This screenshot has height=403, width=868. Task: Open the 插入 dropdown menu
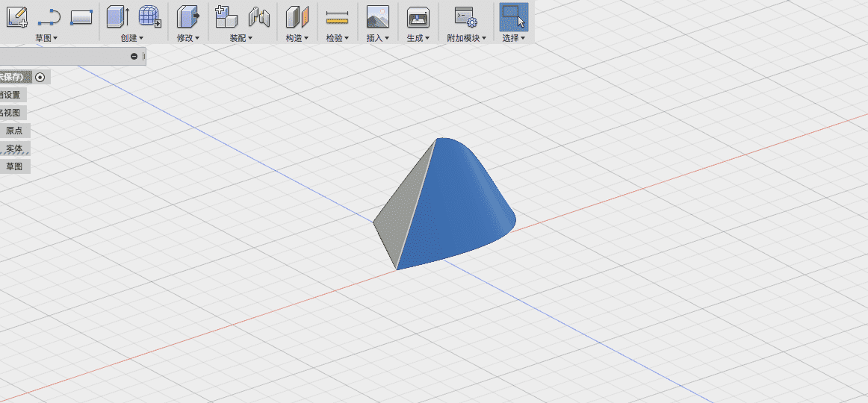pyautogui.click(x=377, y=38)
